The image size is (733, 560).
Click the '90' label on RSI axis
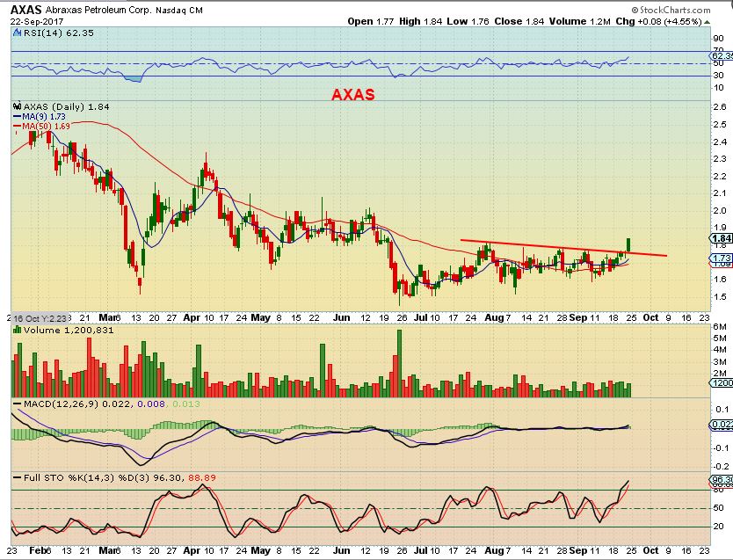point(719,39)
